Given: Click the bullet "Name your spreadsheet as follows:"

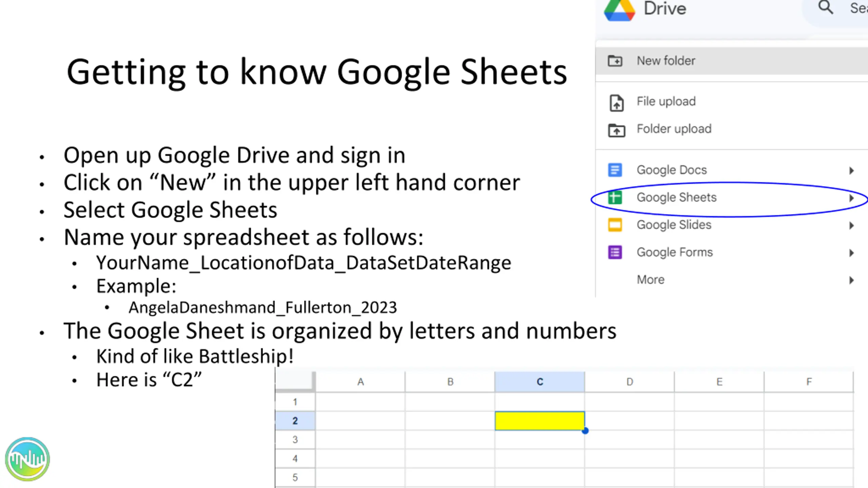Looking at the screenshot, I should 243,237.
